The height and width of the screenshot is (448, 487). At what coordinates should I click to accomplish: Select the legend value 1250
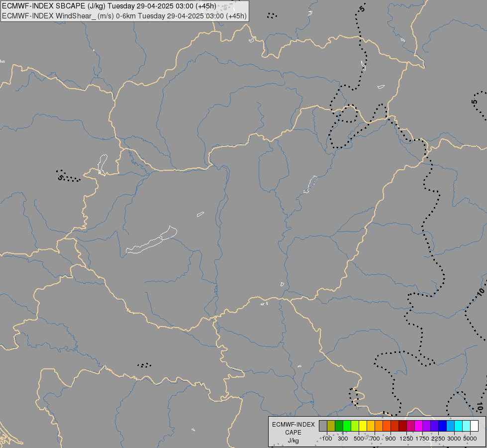tap(406, 439)
